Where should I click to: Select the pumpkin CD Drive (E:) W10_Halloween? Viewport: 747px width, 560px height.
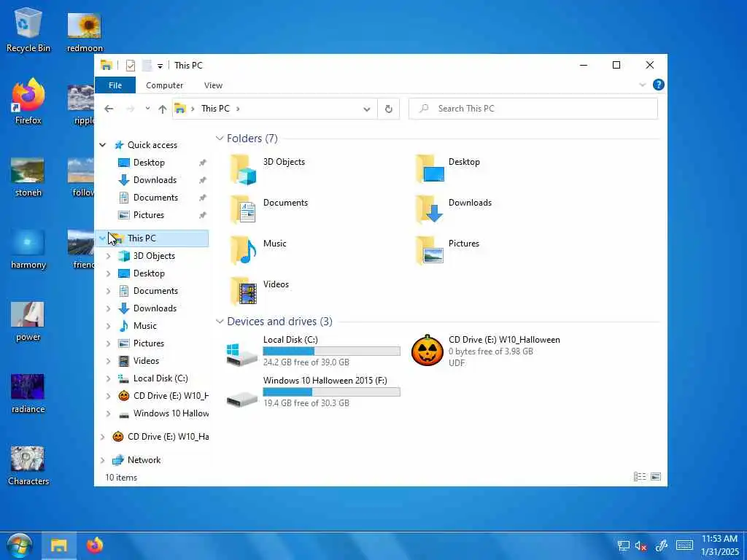click(x=427, y=351)
